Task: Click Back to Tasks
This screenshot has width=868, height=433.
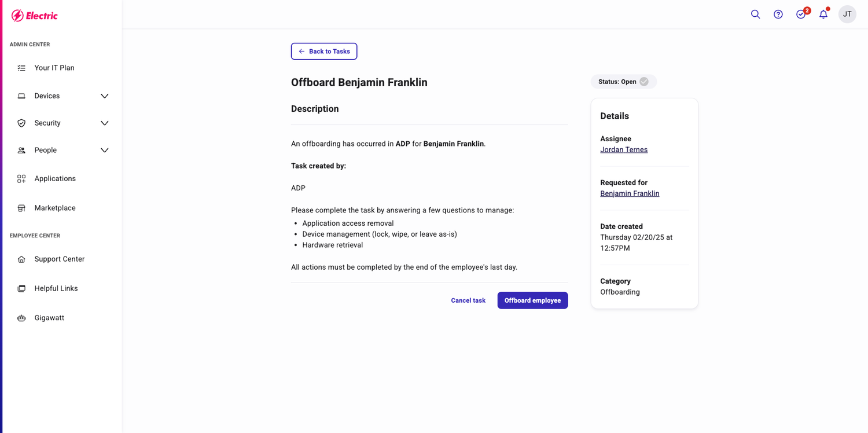Action: (x=323, y=51)
